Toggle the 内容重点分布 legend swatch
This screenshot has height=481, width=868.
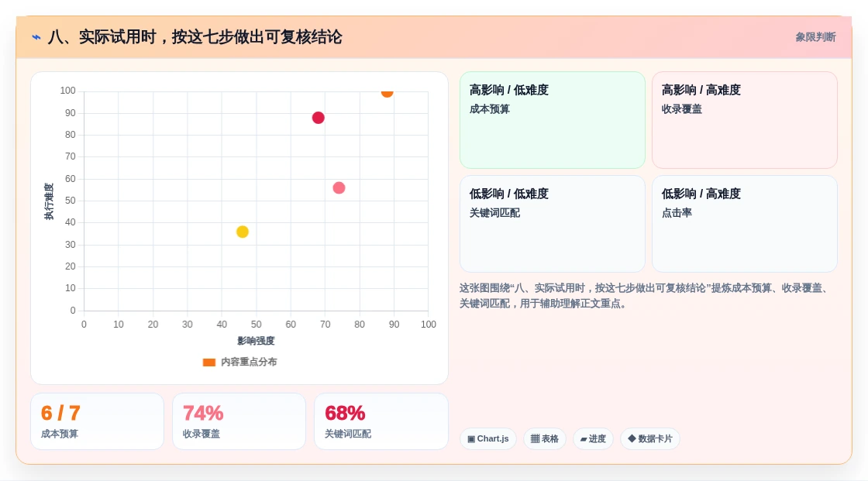coord(208,362)
